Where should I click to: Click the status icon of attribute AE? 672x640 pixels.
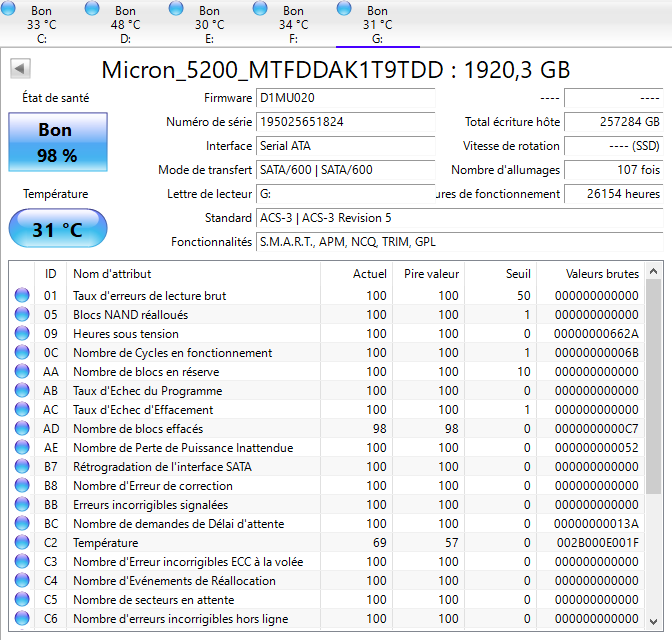point(22,447)
